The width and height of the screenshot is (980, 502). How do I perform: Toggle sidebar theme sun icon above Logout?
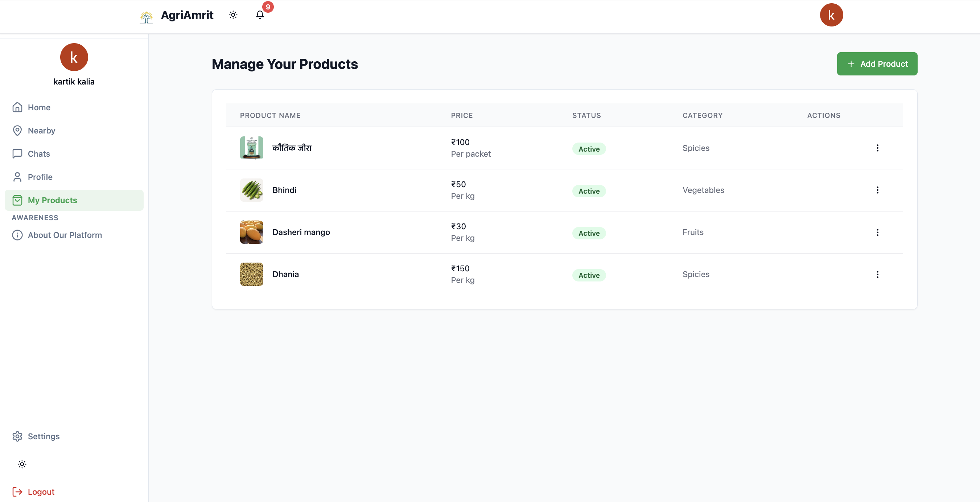22,464
